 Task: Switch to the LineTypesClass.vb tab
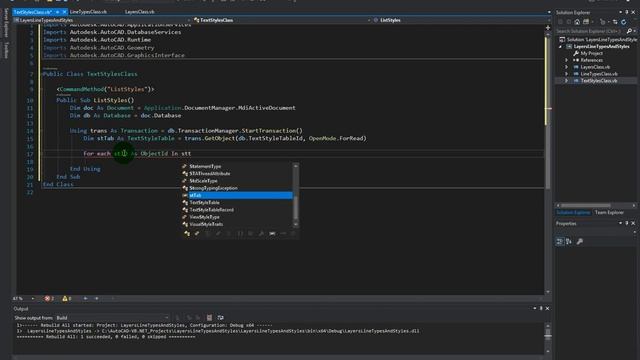[88, 12]
